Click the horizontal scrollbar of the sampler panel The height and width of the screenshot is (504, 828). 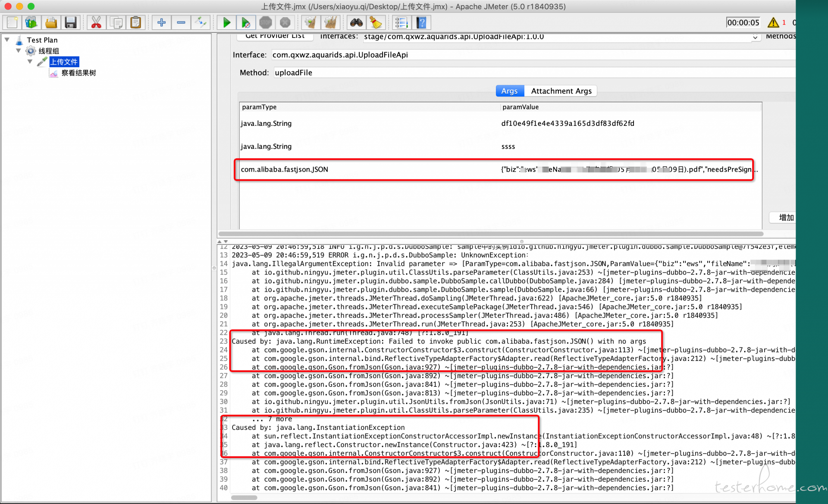(x=491, y=234)
